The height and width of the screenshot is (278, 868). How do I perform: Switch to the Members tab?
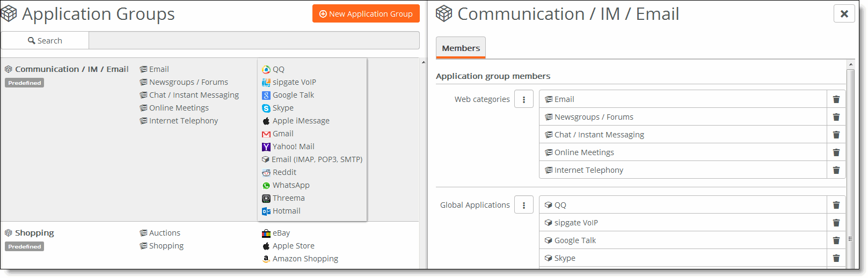pyautogui.click(x=461, y=48)
